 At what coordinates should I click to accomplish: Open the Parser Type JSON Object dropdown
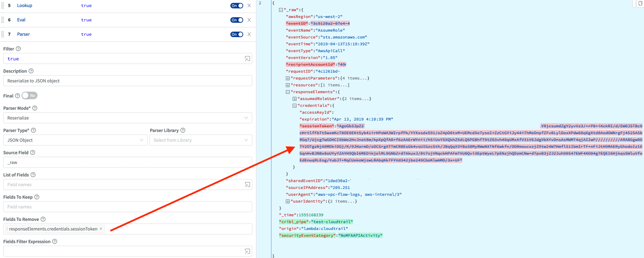coord(75,140)
